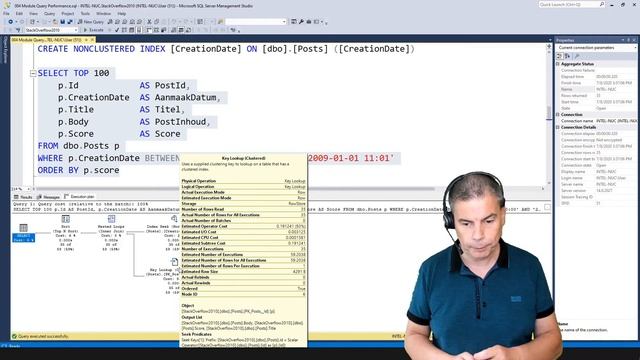Open the Help menu
640x360 pixels.
pyautogui.click(x=122, y=13)
